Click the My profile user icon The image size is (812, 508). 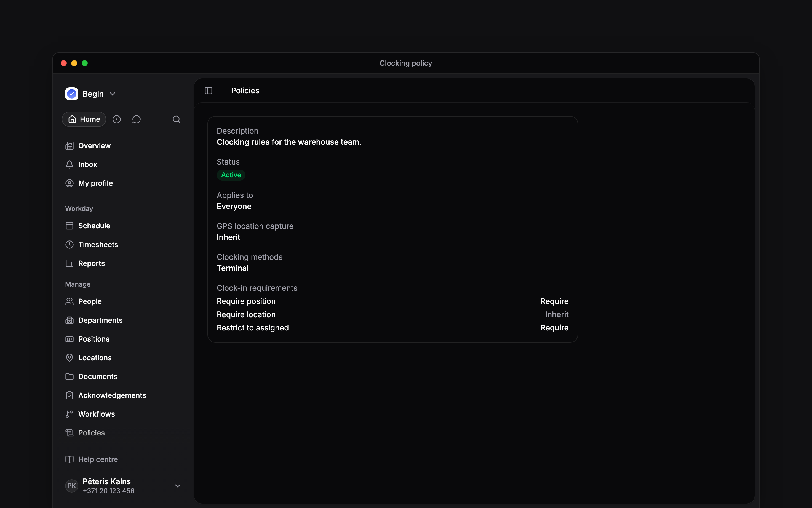point(70,183)
